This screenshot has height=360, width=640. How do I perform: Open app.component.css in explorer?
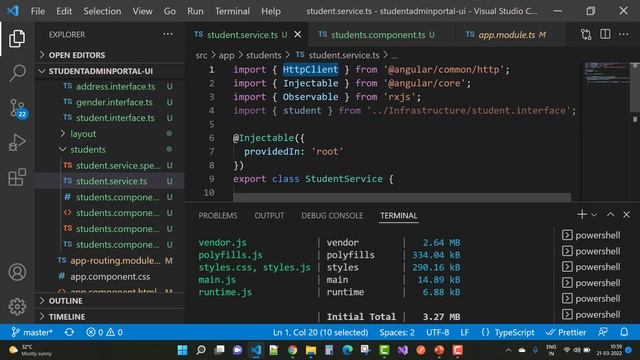[x=110, y=276]
